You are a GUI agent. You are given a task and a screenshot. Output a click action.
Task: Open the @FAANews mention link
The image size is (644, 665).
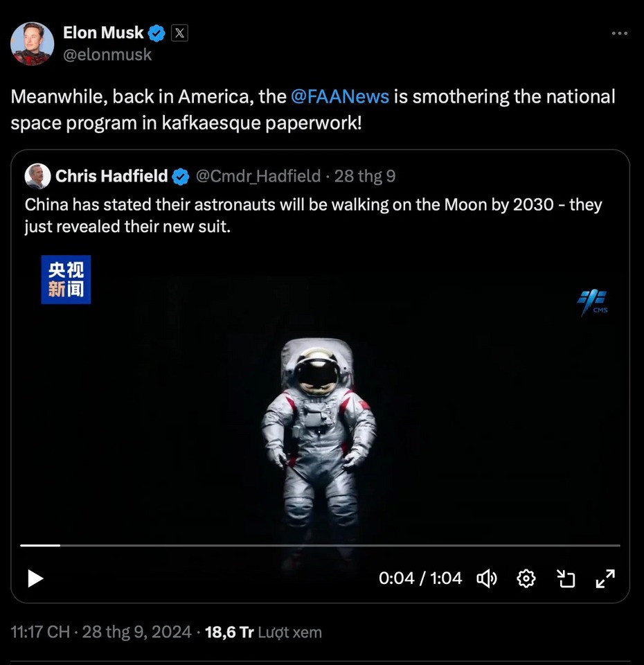339,96
